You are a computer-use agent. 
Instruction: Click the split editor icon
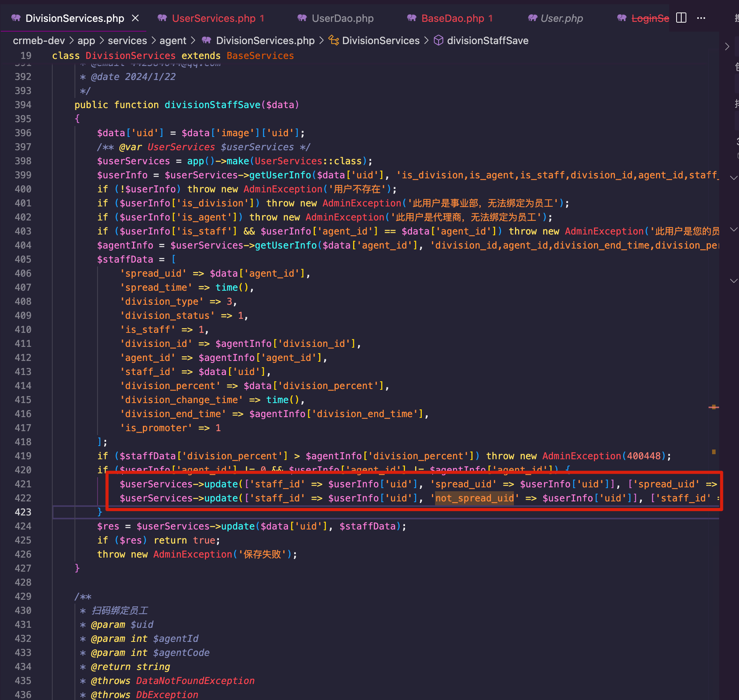pyautogui.click(x=681, y=18)
